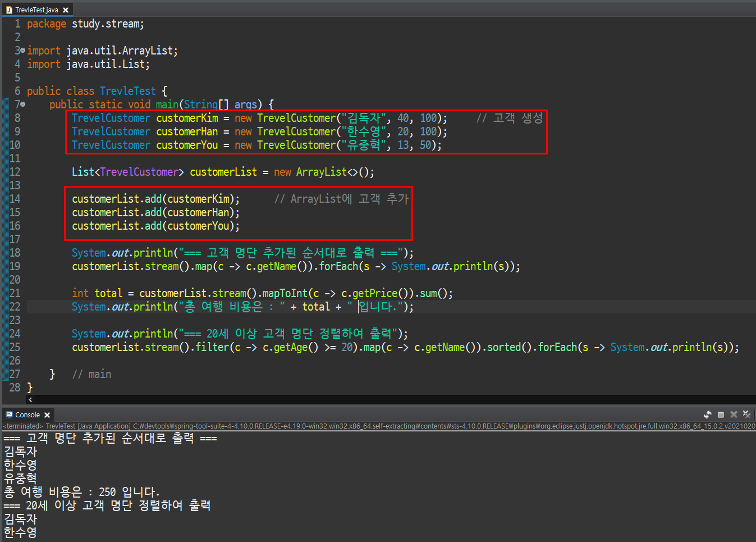Click the Remove All Terminated Launches double X icon
This screenshot has width=756, height=542.
[746, 415]
